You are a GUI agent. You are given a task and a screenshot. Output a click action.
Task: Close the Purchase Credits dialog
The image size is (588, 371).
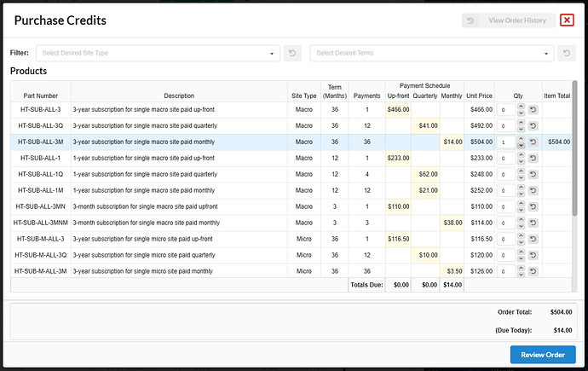coord(567,20)
